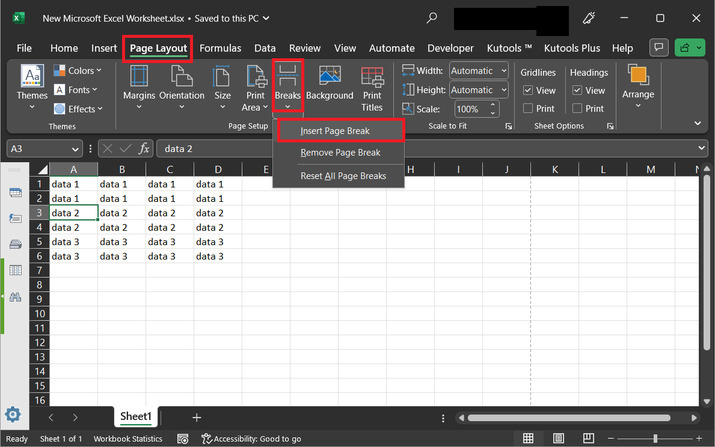Click the search magnifier in title bar
This screenshot has width=715, height=447.
tap(431, 18)
